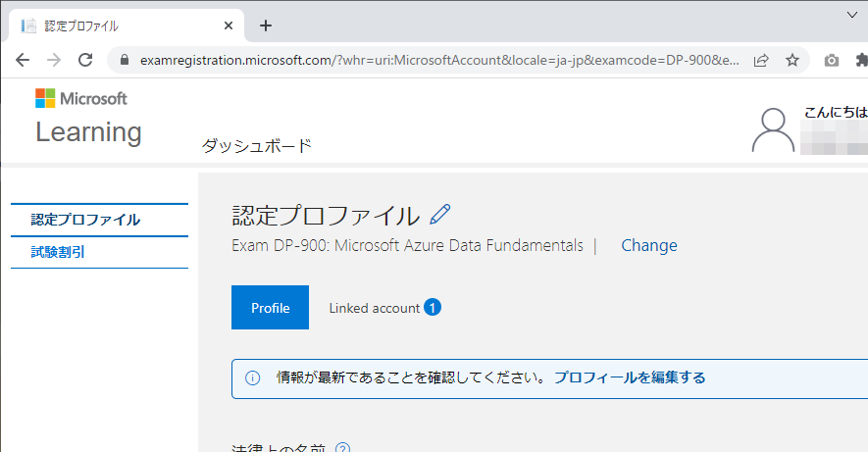Click the Learning heading link
This screenshot has width=868, height=452.
coord(88,132)
